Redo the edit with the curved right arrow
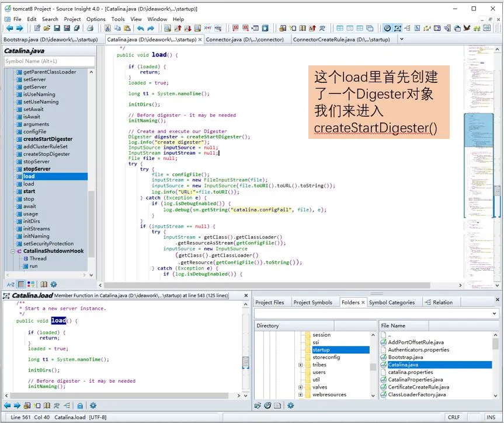The image size is (504, 423). (151, 28)
